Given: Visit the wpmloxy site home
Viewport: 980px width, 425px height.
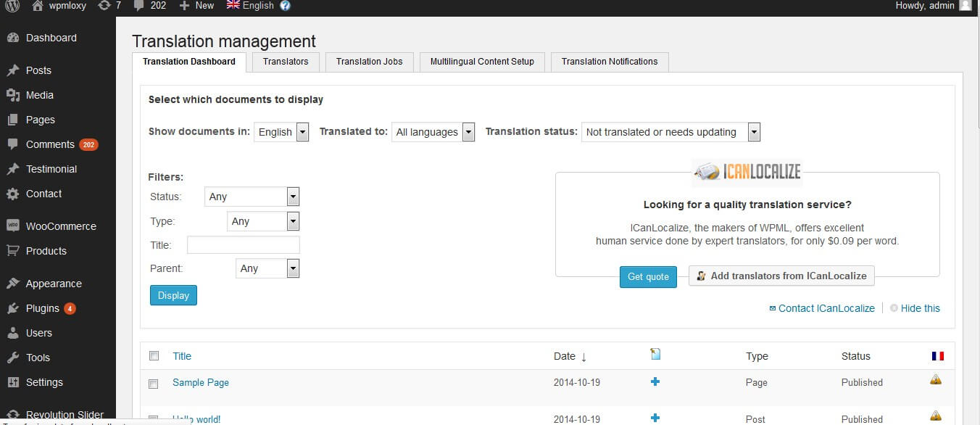Looking at the screenshot, I should (60, 6).
